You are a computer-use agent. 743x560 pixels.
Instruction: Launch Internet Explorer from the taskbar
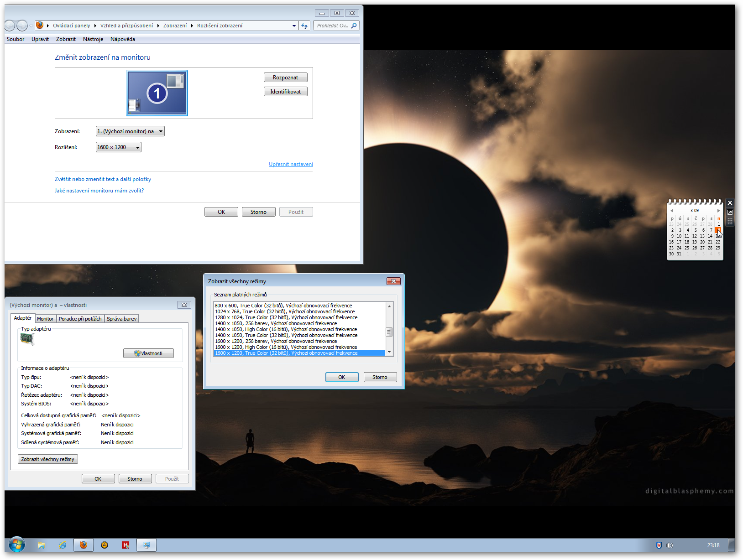(x=63, y=545)
